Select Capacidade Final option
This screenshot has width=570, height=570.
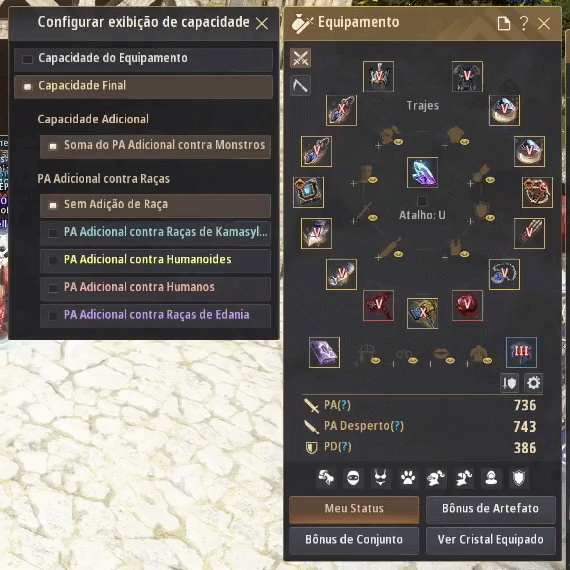tap(143, 87)
